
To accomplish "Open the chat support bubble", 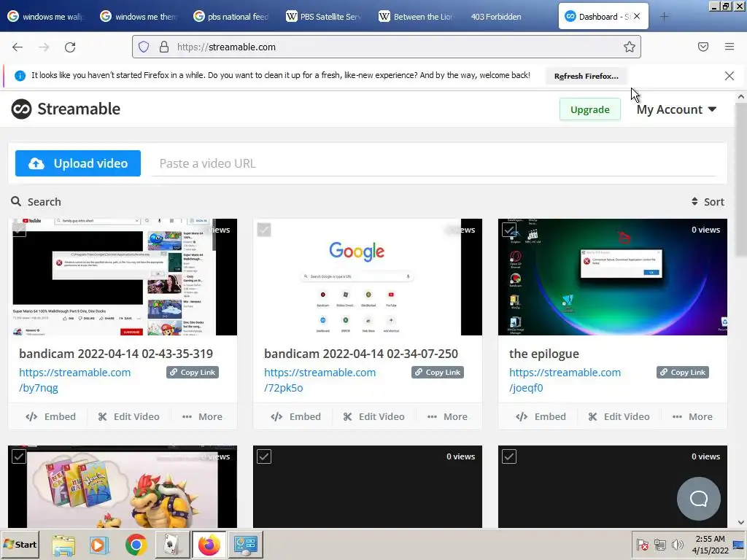I will click(699, 499).
